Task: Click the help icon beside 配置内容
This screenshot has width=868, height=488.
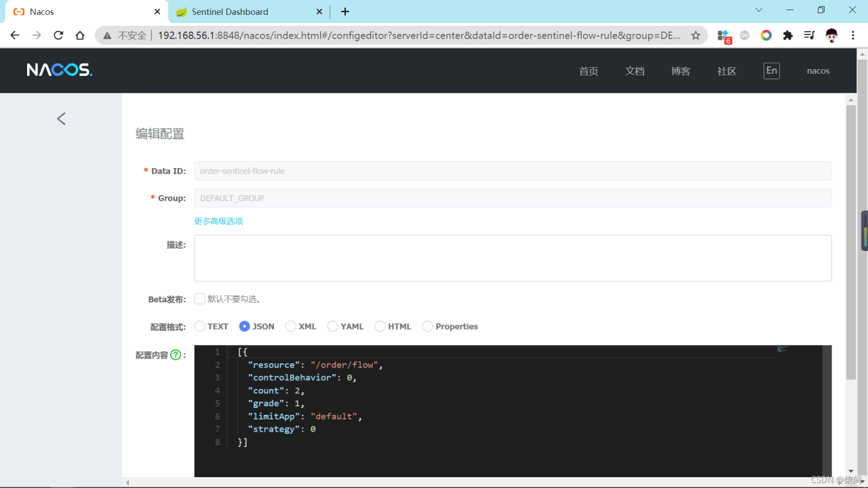Action: click(x=176, y=354)
